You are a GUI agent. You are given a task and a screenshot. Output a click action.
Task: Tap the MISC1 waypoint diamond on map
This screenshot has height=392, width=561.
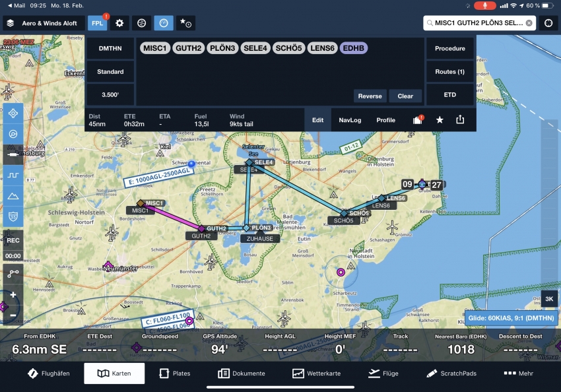click(x=141, y=203)
